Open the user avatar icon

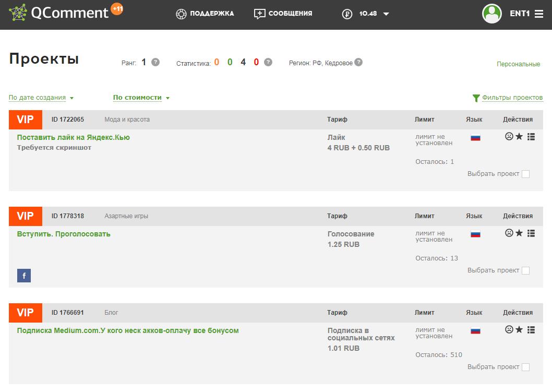point(492,14)
